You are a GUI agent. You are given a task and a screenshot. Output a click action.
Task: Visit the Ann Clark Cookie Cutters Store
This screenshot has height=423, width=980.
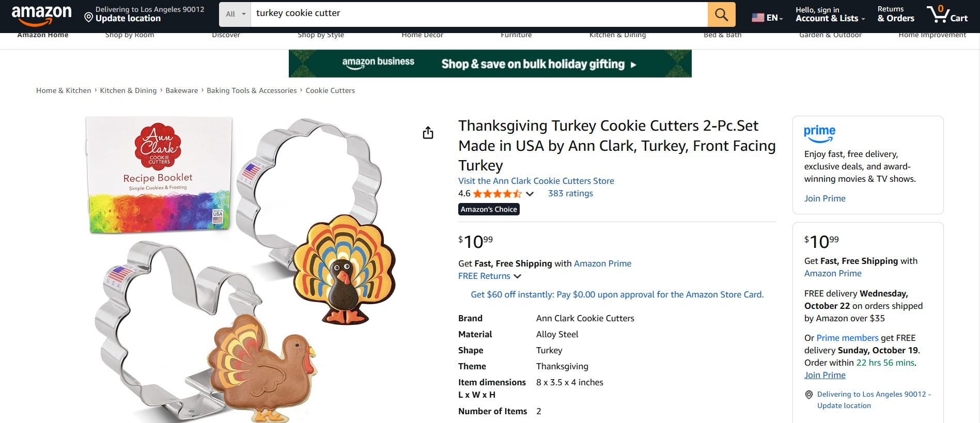[x=536, y=181]
